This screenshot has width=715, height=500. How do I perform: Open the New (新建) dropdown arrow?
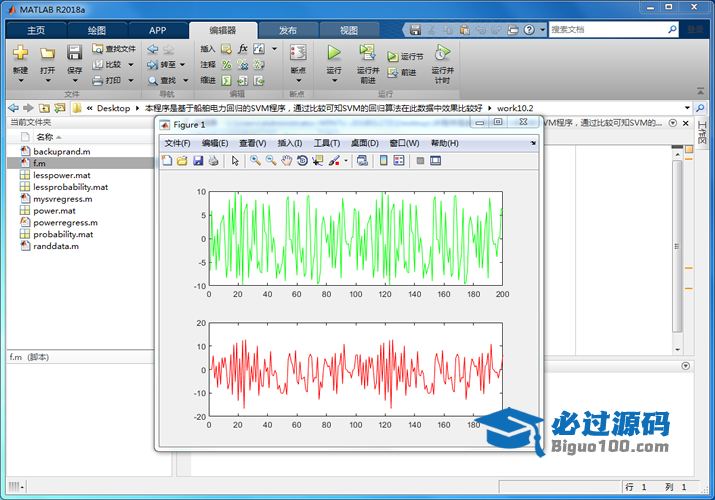[21, 81]
